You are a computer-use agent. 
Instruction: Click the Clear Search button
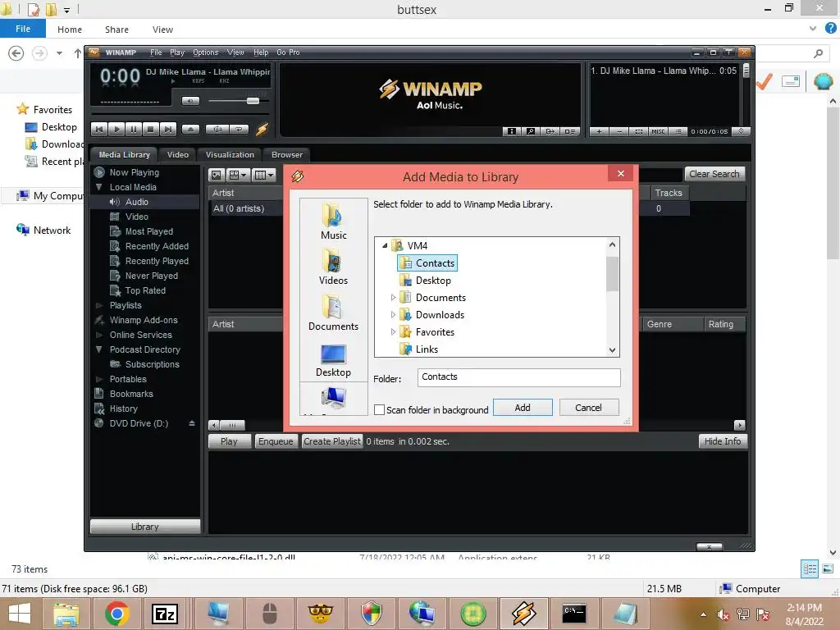(x=714, y=174)
